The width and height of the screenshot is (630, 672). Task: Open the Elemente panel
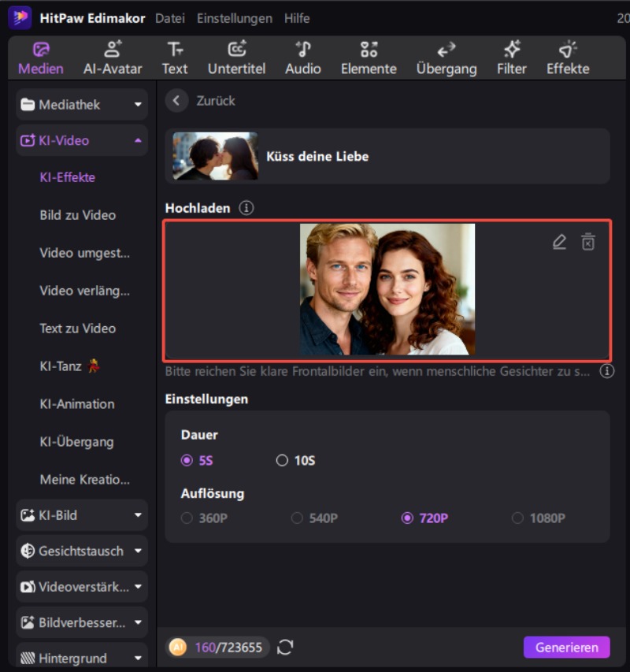(x=369, y=58)
